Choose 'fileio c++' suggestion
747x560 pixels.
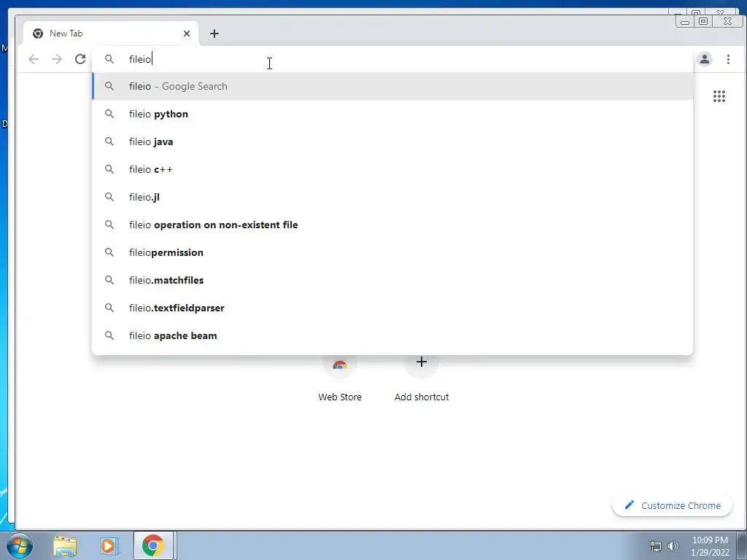click(x=392, y=169)
